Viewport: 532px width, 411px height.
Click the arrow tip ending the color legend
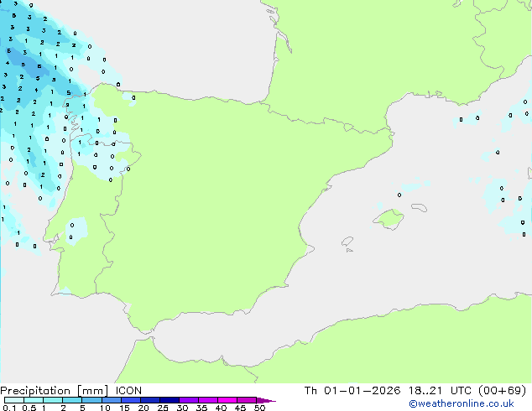coord(266,400)
